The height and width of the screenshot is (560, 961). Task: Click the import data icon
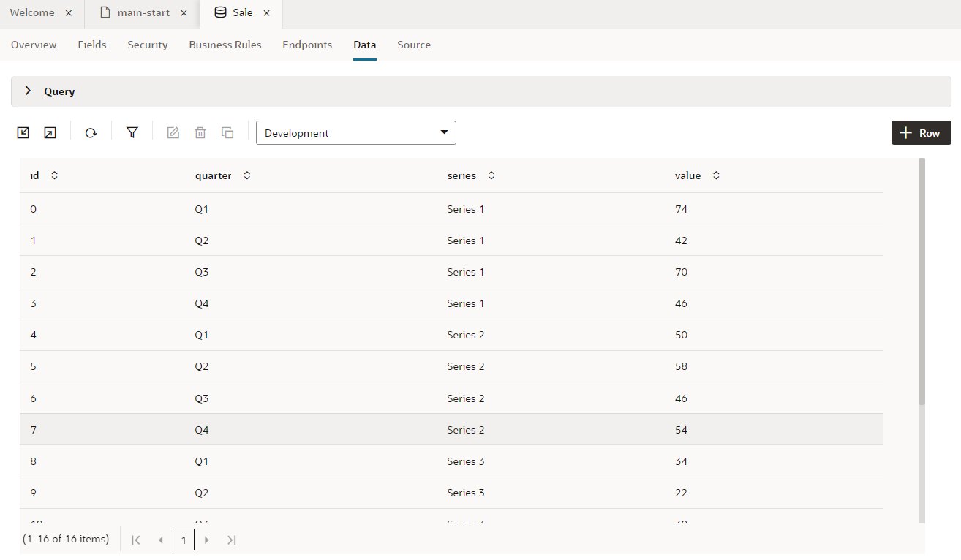tap(23, 132)
